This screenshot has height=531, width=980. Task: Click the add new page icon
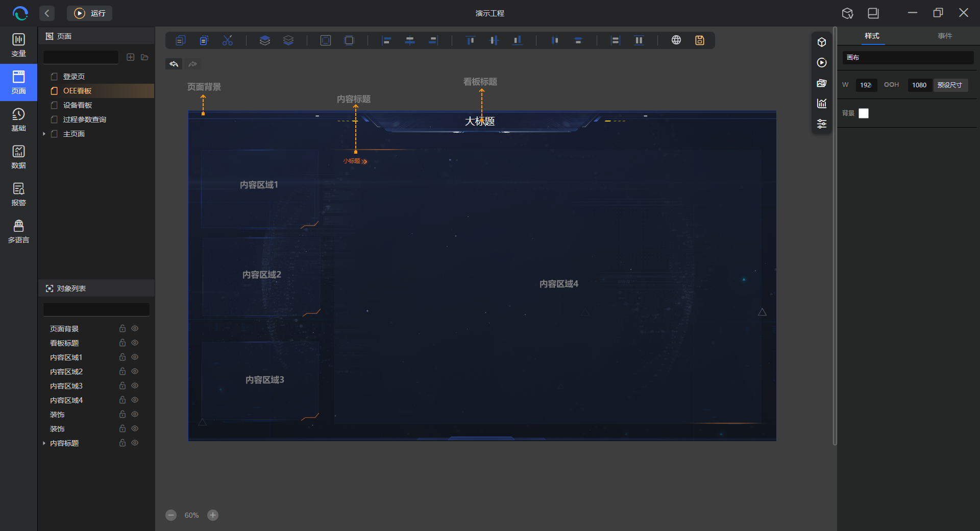click(x=131, y=57)
